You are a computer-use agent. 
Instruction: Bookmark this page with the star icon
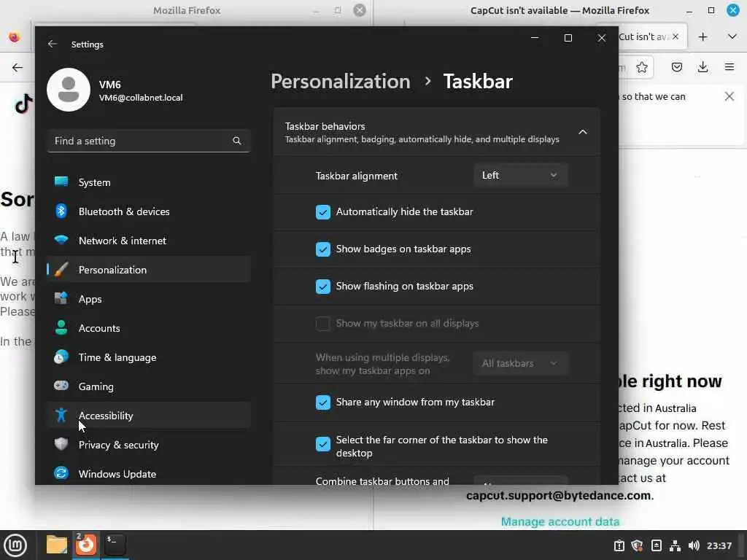click(x=642, y=68)
